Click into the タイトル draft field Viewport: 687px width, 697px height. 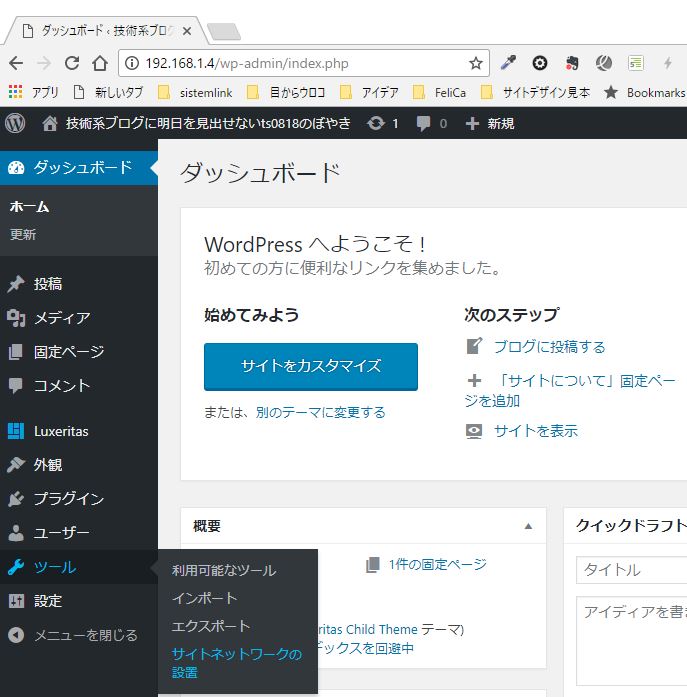tap(631, 569)
